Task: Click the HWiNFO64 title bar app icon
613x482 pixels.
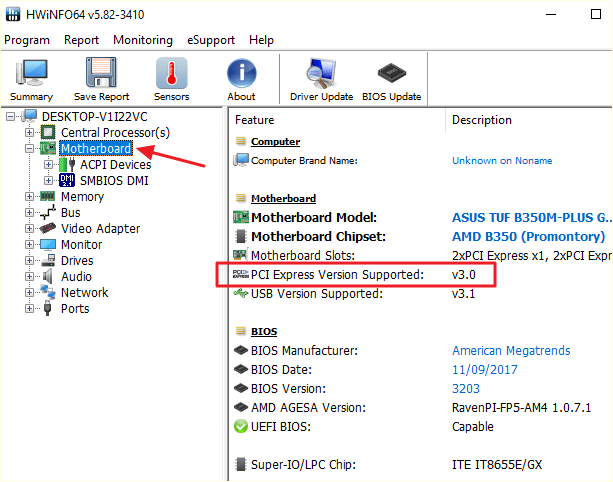Action: click(x=13, y=14)
